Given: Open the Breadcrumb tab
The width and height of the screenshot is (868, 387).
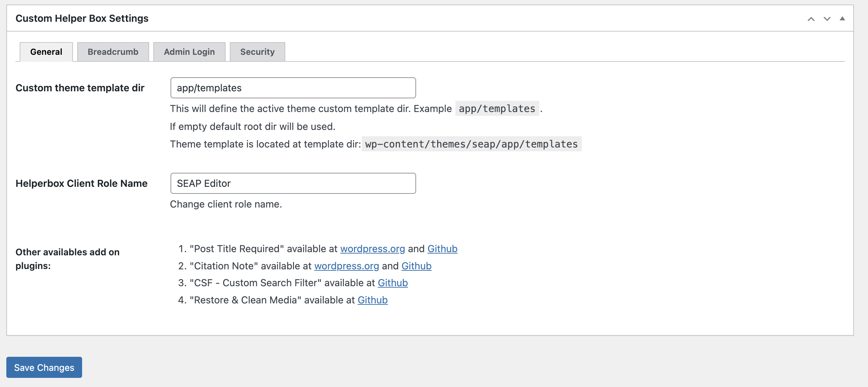Looking at the screenshot, I should click(113, 52).
